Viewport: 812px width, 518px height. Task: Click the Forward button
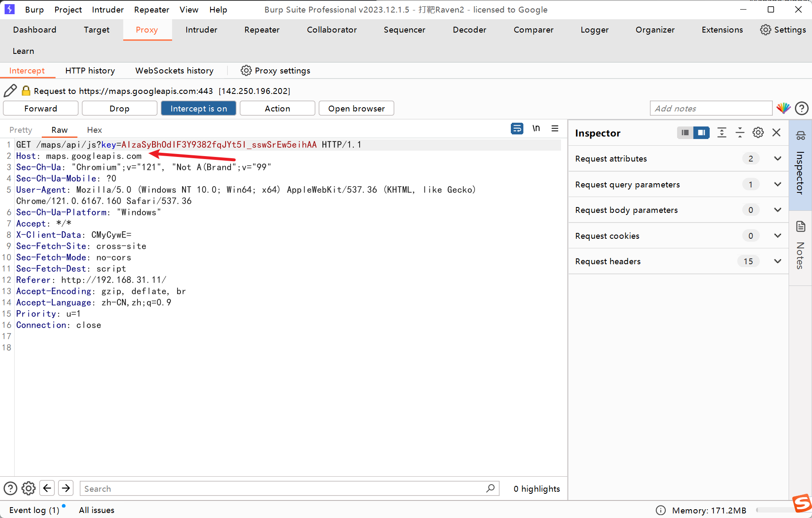point(41,109)
